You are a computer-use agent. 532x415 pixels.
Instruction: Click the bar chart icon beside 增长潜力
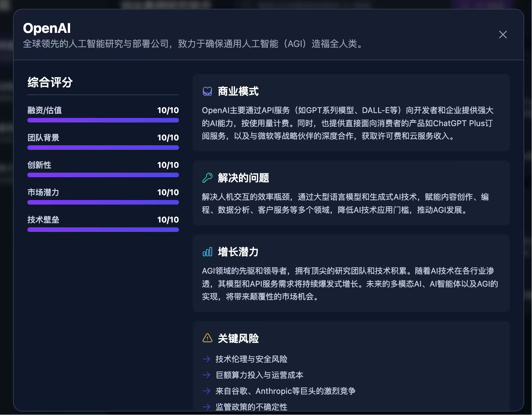[x=207, y=252]
